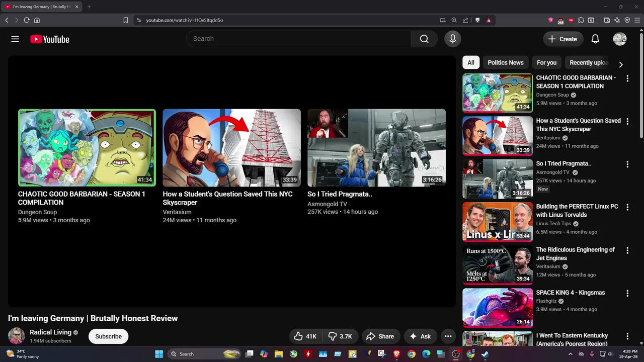Start voice search with the microphone
Viewport: 644px width, 362px height.
tap(452, 39)
